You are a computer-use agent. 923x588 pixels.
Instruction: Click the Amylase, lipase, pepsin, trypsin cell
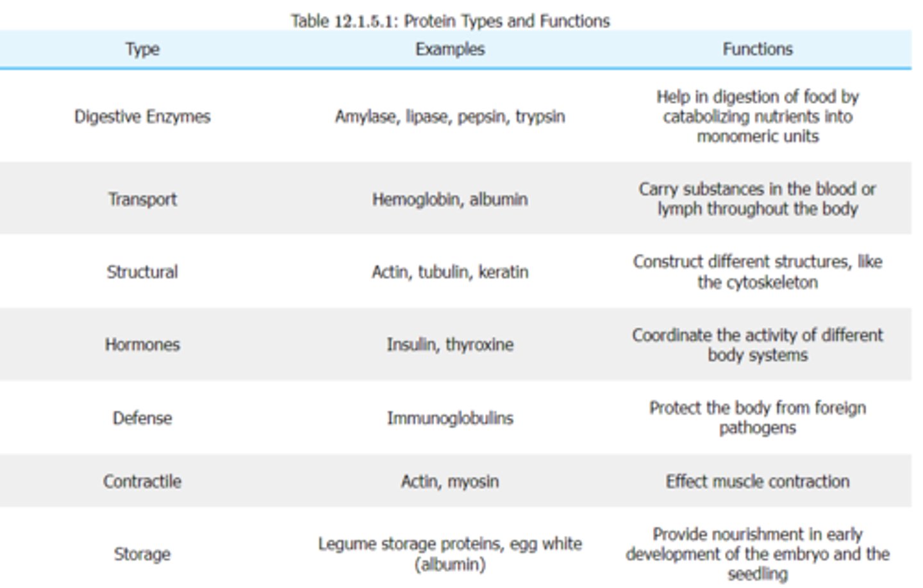[450, 117]
